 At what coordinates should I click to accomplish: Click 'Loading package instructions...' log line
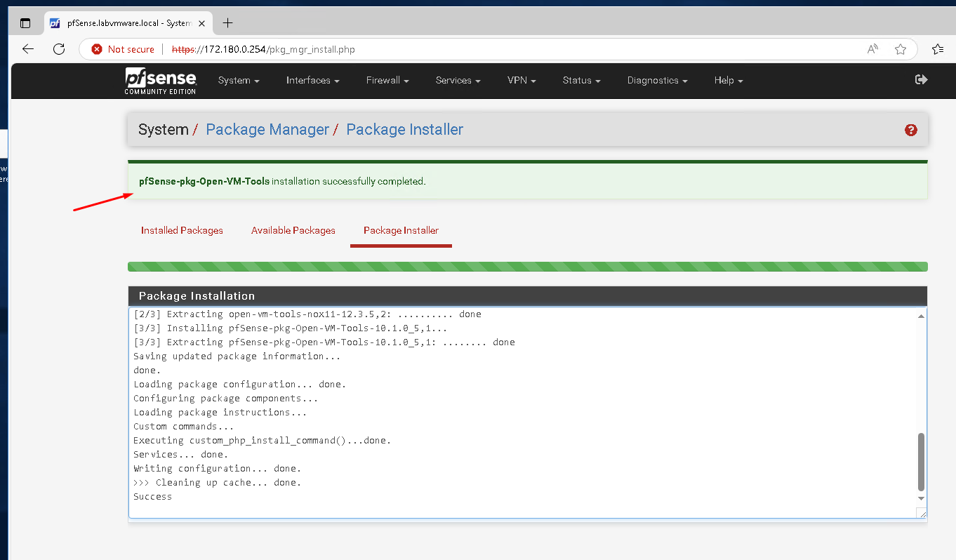click(220, 413)
